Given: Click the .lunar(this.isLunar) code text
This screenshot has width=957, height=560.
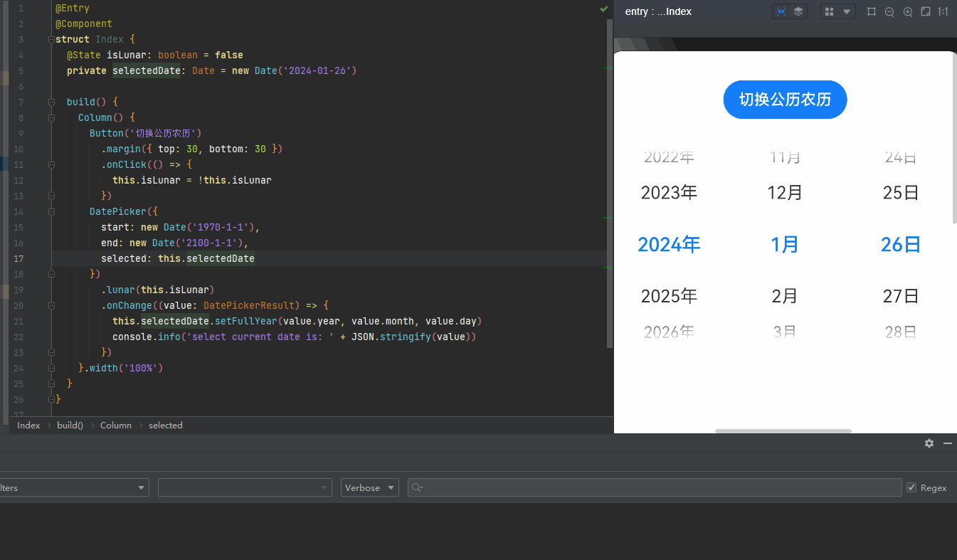Looking at the screenshot, I should pos(158,290).
